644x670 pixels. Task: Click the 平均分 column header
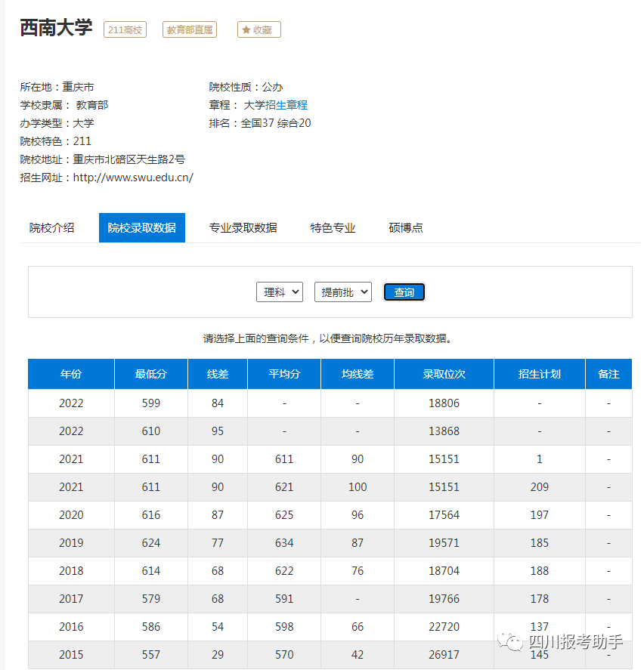click(x=284, y=374)
